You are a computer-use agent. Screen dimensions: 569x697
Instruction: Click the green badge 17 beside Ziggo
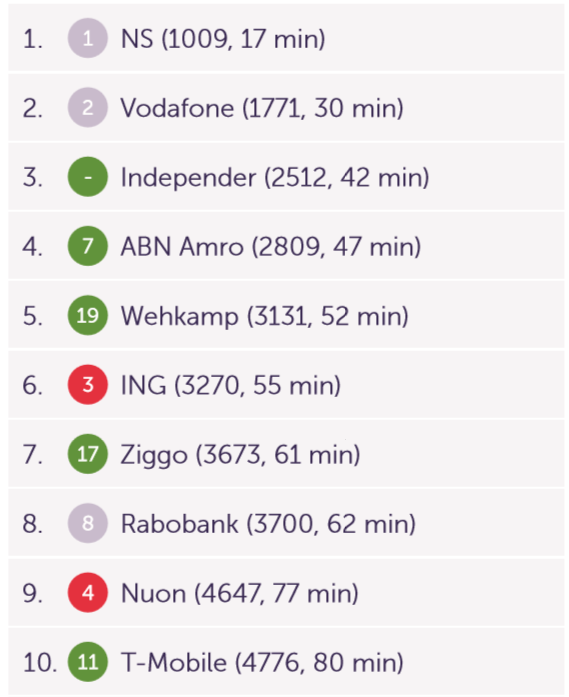pos(88,454)
